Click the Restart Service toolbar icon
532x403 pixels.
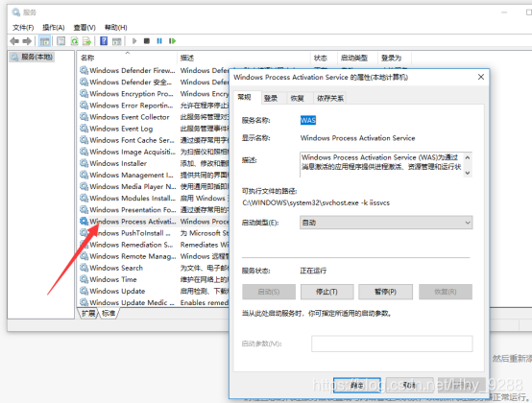tap(172, 41)
